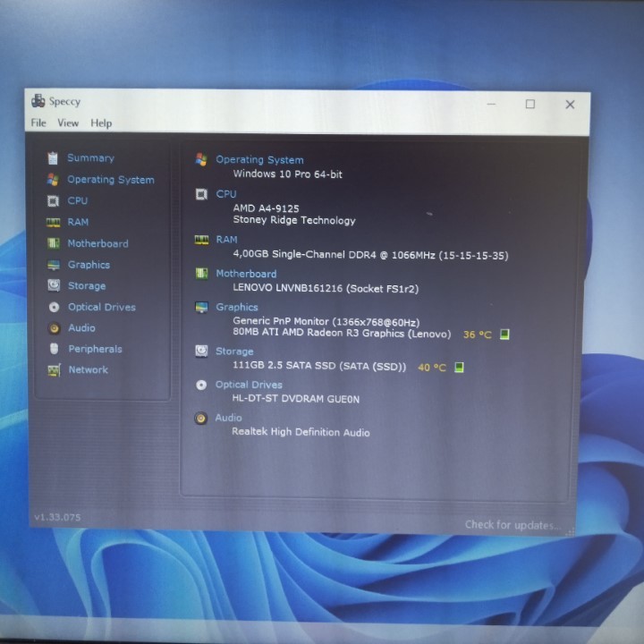Maximize the Speccy window
Image resolution: width=644 pixels, height=644 pixels.
[530, 105]
